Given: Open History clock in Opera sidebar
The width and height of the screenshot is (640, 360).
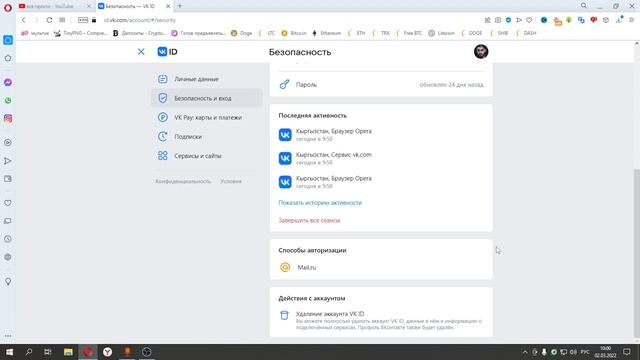Looking at the screenshot, I should point(8,239).
